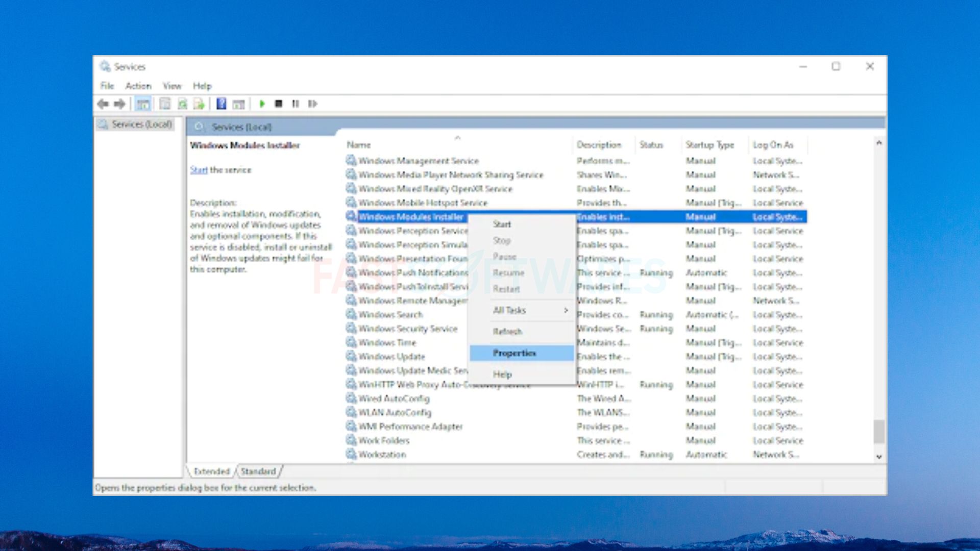Click the Services app icon in title bar
This screenshot has height=551, width=980.
[x=105, y=66]
